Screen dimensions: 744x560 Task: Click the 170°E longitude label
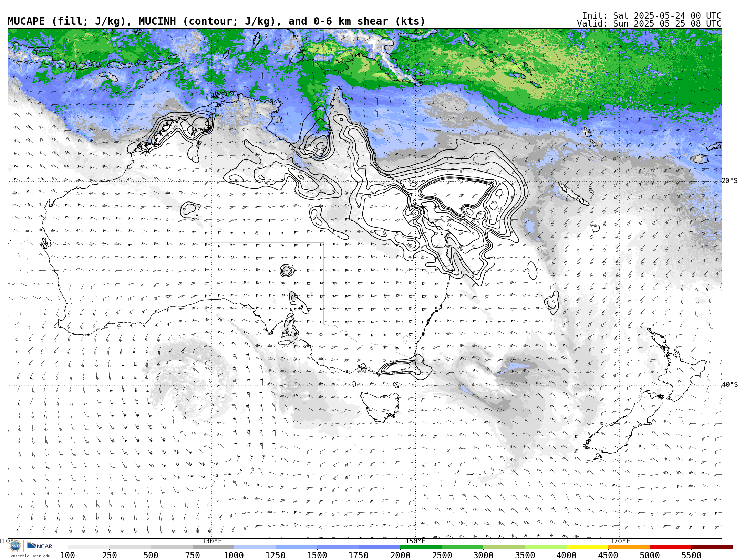point(620,541)
